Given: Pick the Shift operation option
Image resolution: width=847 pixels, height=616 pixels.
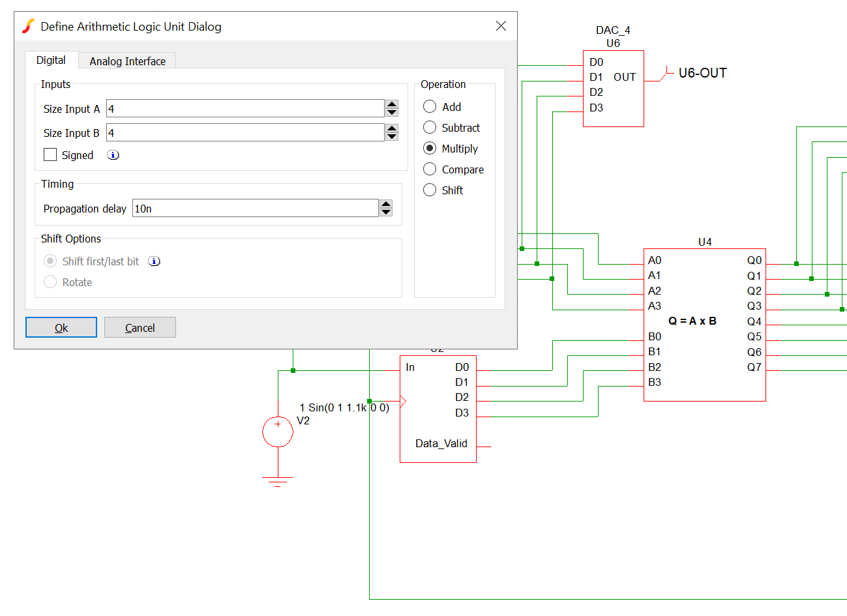Looking at the screenshot, I should click(x=430, y=190).
